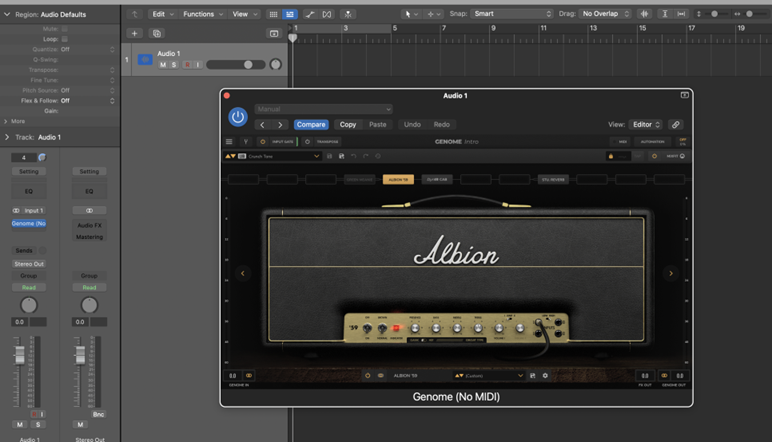Select the STU. Reverb chain block
The image size is (772, 442).
(x=553, y=180)
